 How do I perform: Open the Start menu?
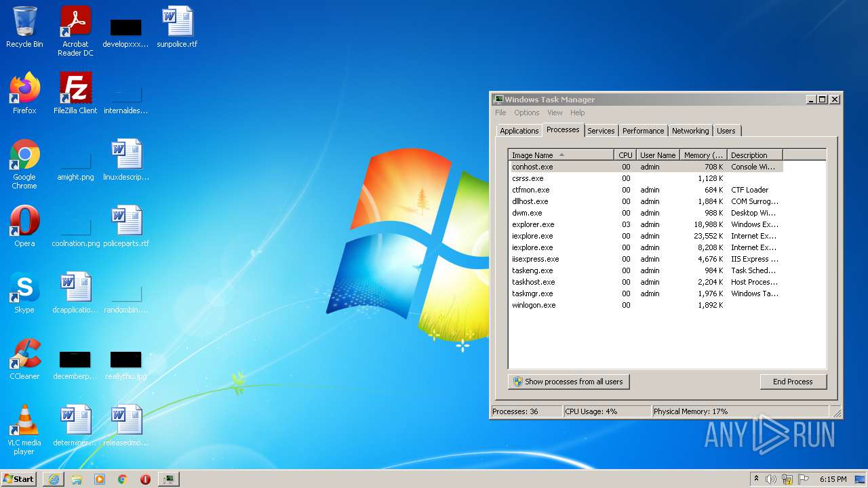pos(19,479)
